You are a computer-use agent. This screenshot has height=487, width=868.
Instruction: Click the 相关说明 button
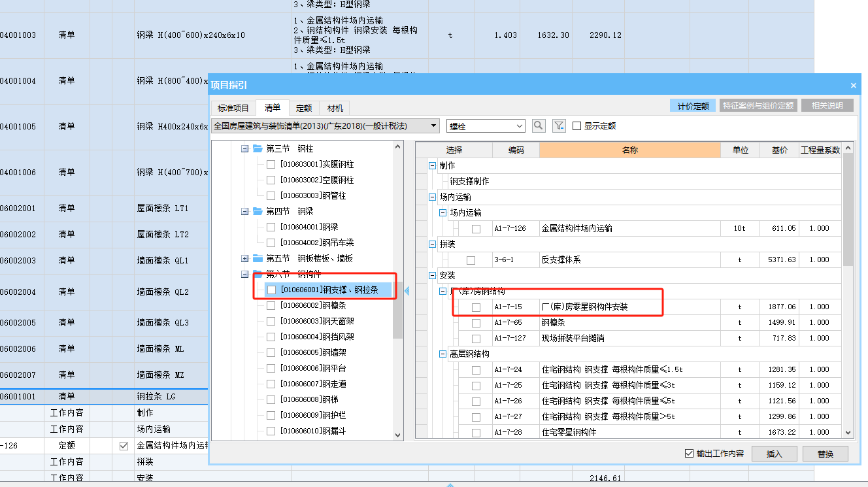pos(827,105)
